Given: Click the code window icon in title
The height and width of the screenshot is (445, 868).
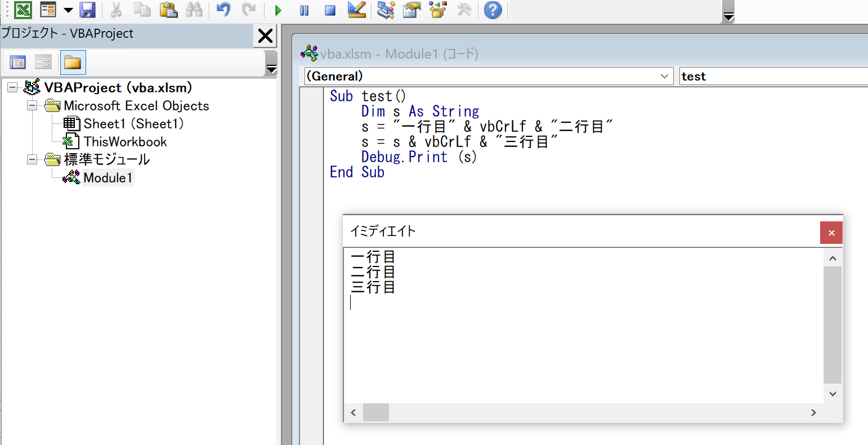Looking at the screenshot, I should (310, 54).
